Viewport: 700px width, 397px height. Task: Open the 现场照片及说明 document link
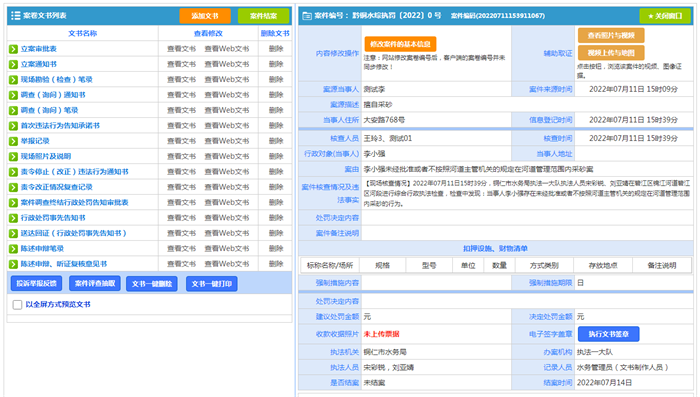46,156
